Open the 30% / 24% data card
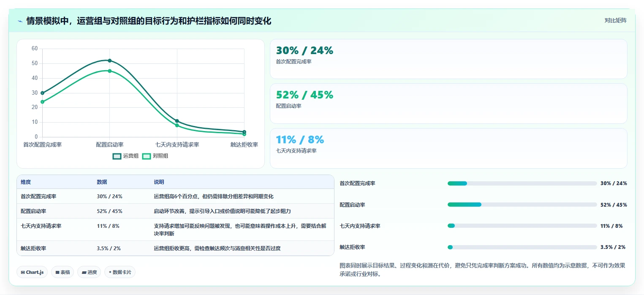This screenshot has height=295, width=644. tap(448, 59)
